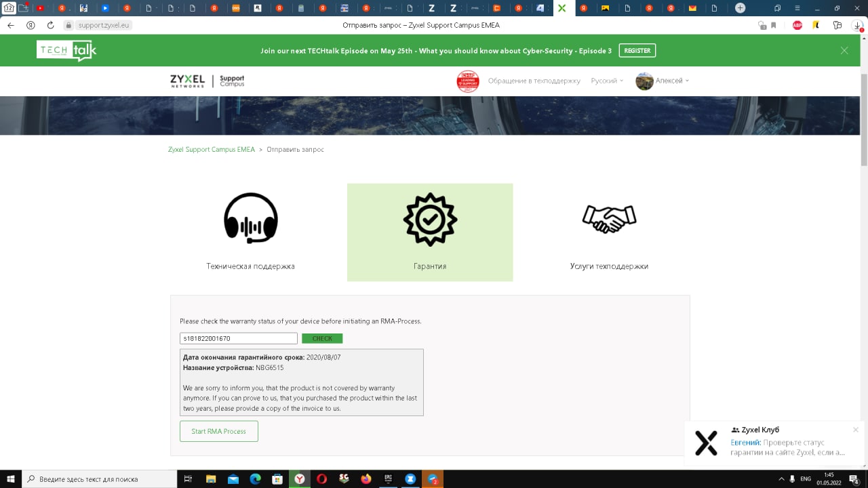Click the taskbar clock showing 1:45
Screen dimensions: 868x488
click(x=828, y=479)
